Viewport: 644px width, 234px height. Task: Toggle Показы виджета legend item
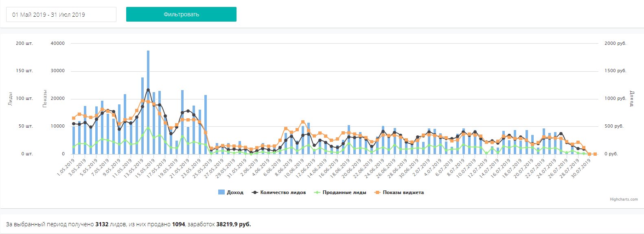(x=403, y=192)
